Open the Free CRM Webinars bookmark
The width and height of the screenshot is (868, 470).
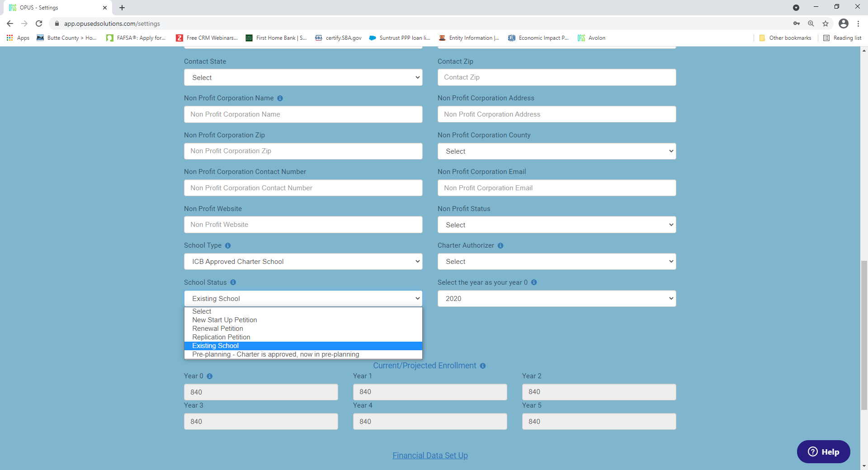tap(207, 38)
